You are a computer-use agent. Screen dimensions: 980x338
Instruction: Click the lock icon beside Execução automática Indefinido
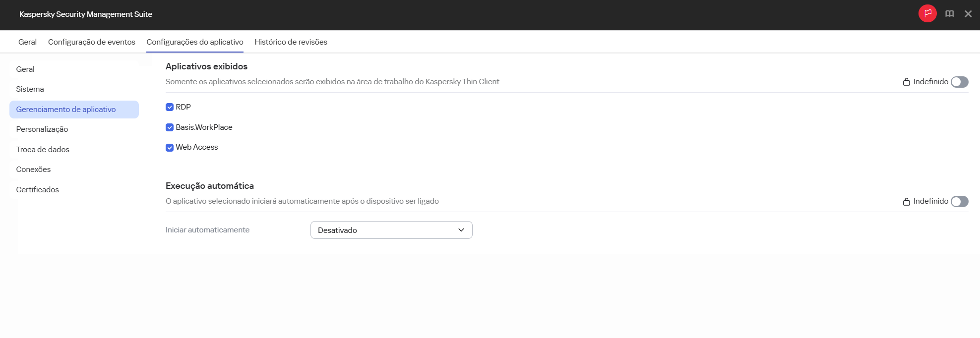coord(906,201)
